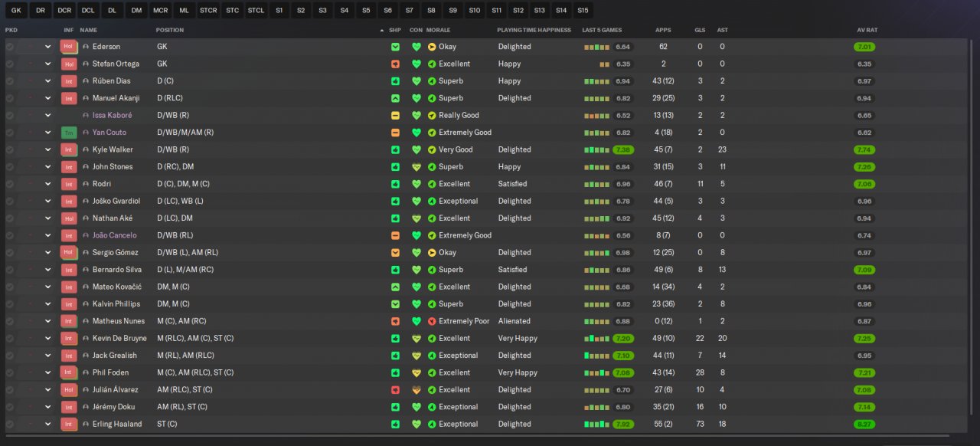Click Matheus Nunes's orange sharpness icon

395,321
